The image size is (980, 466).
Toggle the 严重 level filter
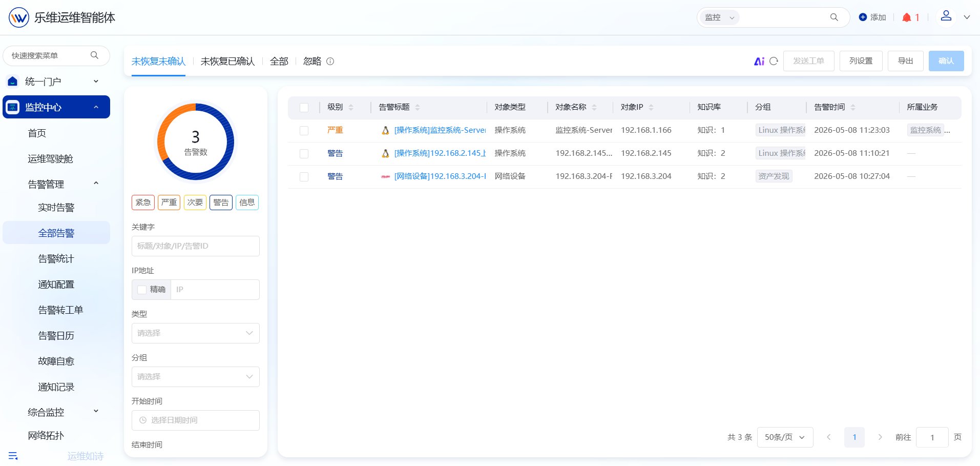tap(169, 202)
